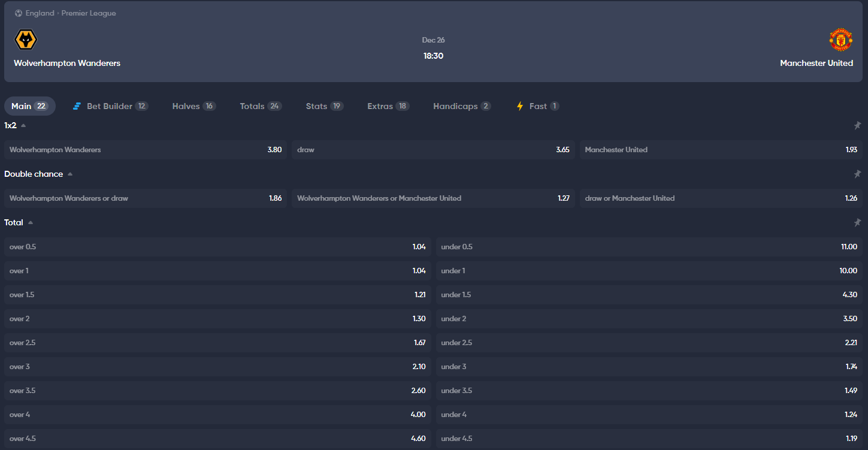Select Wolverhampton Wanderers or draw 1.86
This screenshot has width=868, height=450.
click(x=146, y=198)
